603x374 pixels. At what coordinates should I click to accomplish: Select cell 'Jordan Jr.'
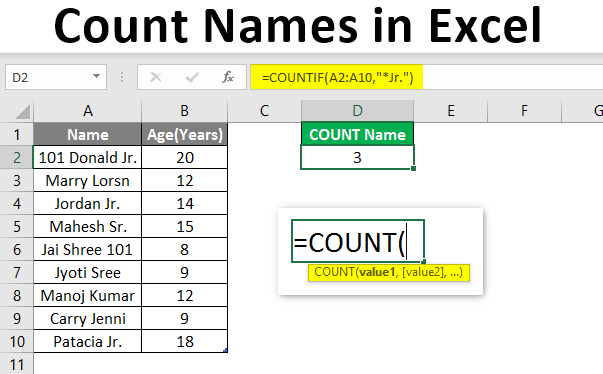(x=88, y=203)
